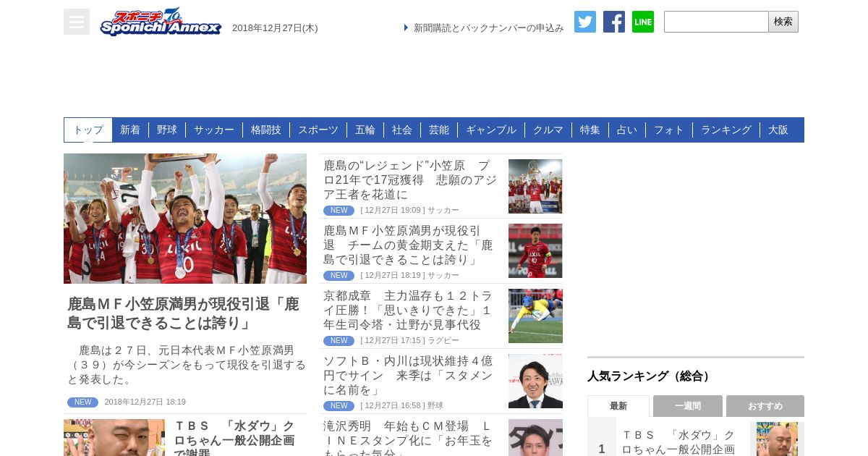Open the large Kashima celebration photo

click(185, 219)
